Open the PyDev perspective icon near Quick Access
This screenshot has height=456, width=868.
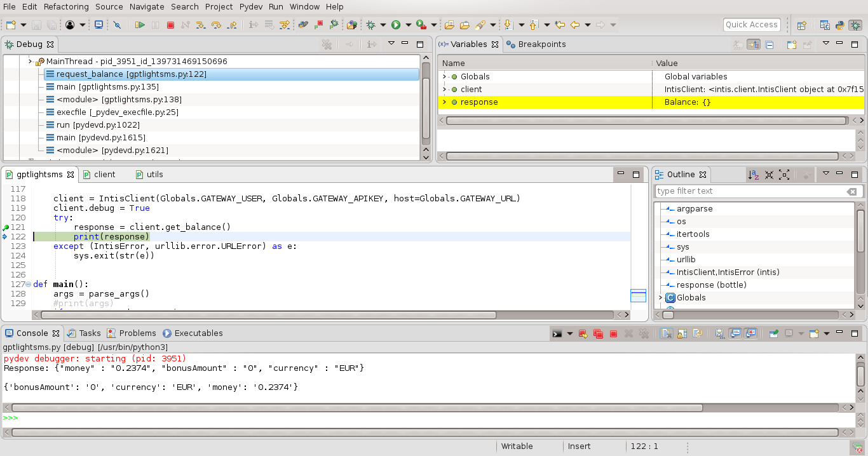840,24
